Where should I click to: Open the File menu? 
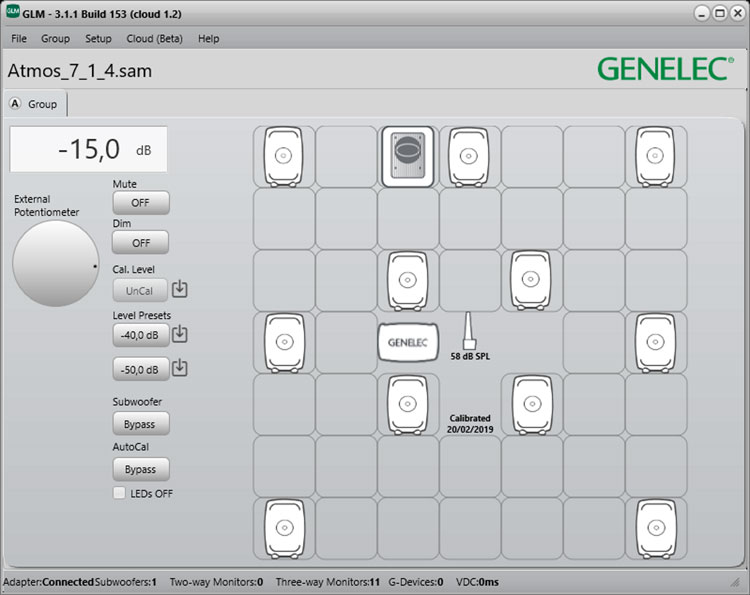[x=19, y=39]
